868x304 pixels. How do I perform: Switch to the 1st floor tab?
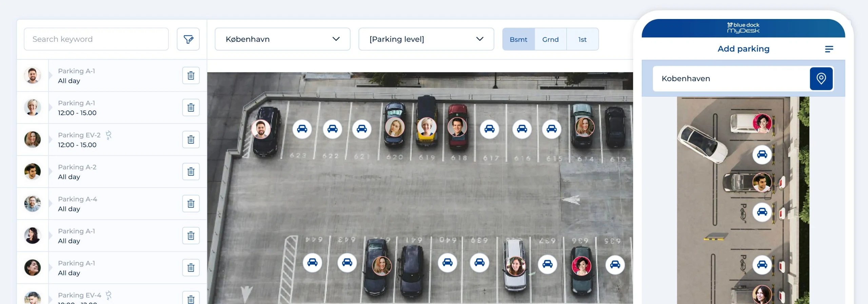(583, 39)
